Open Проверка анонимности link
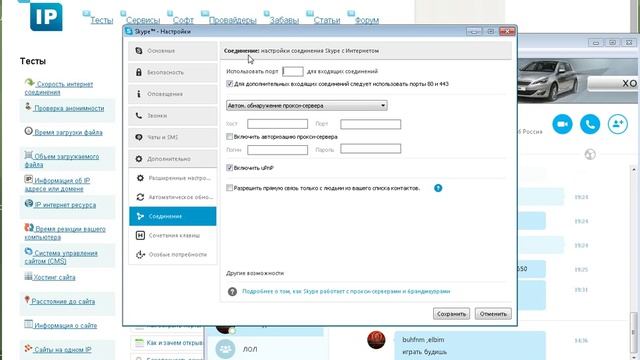 coord(69,108)
